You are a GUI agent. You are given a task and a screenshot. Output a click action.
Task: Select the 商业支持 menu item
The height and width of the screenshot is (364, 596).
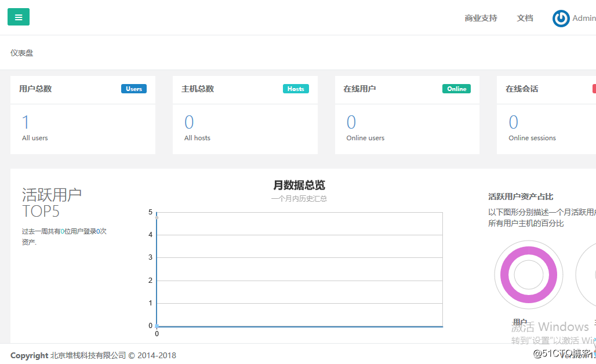[x=481, y=18]
